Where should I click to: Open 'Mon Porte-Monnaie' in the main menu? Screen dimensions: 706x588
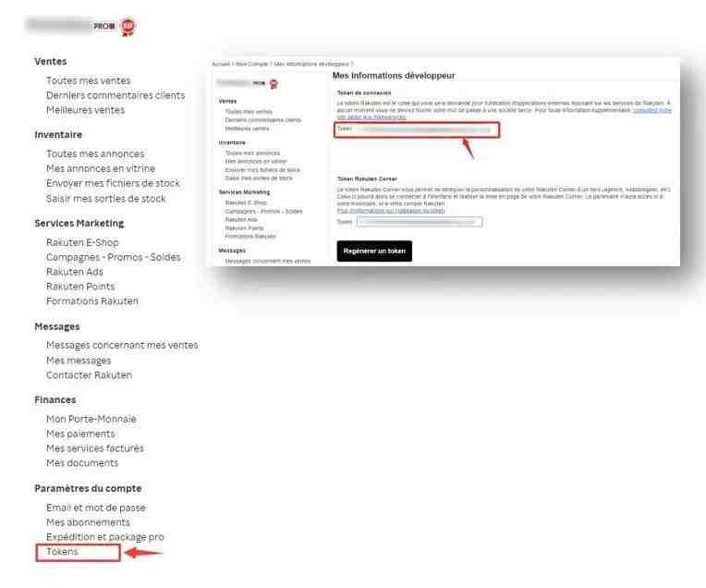click(91, 419)
